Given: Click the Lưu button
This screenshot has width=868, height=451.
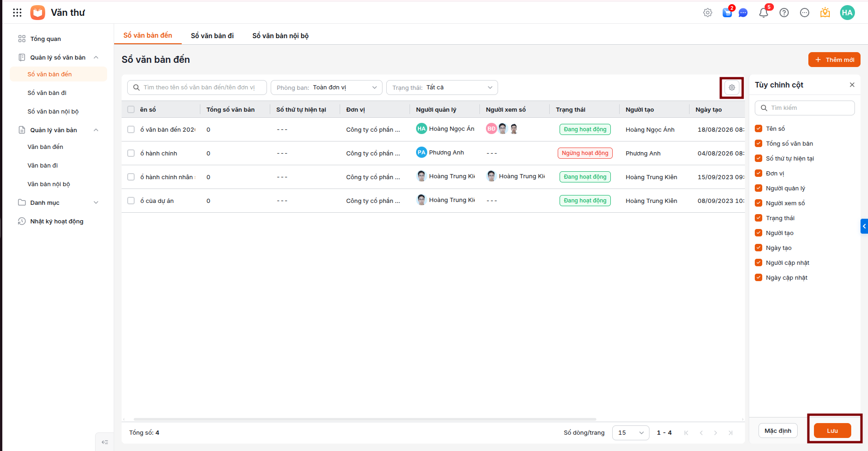Looking at the screenshot, I should pyautogui.click(x=833, y=431).
